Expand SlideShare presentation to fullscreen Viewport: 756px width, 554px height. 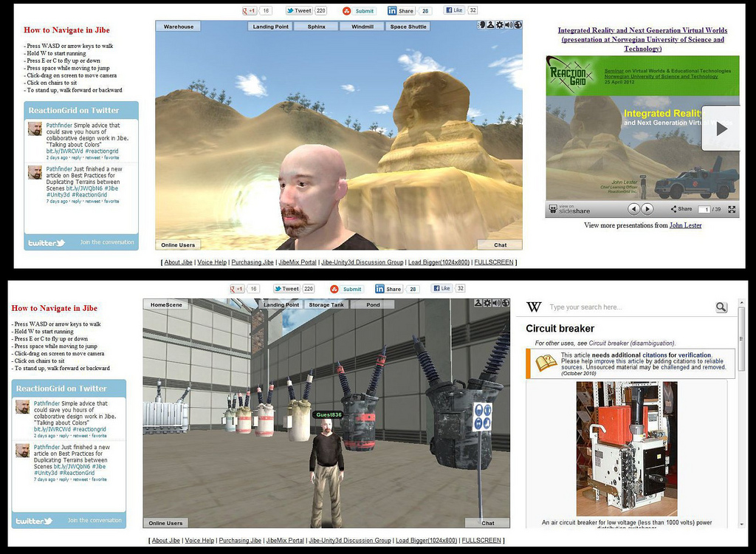(x=732, y=209)
